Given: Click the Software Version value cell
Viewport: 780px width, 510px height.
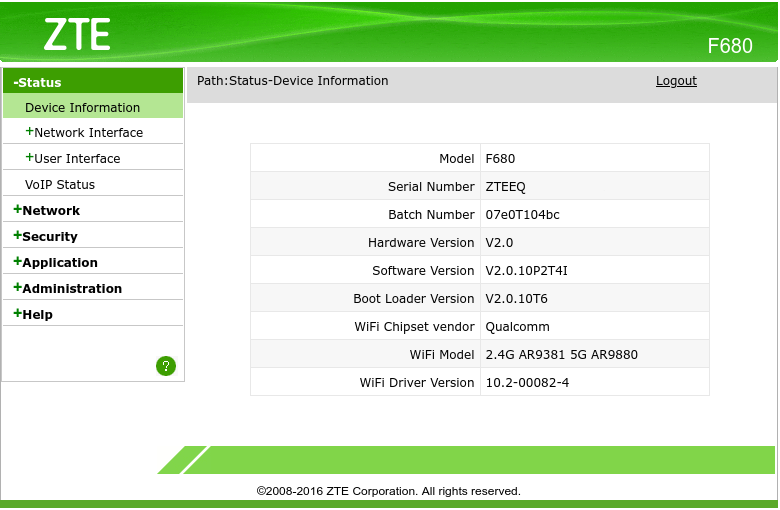Looking at the screenshot, I should tap(594, 271).
